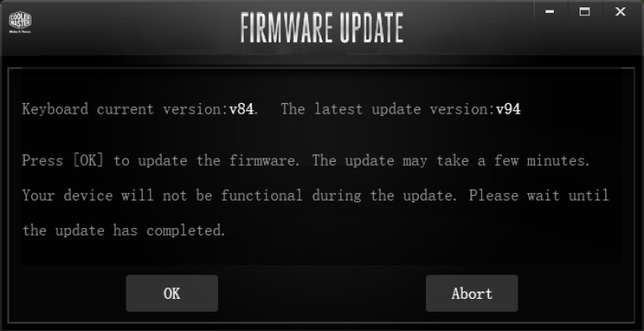This screenshot has height=331, width=644.
Task: Click the FIRMWARE UPDATE title text
Action: coord(321,28)
